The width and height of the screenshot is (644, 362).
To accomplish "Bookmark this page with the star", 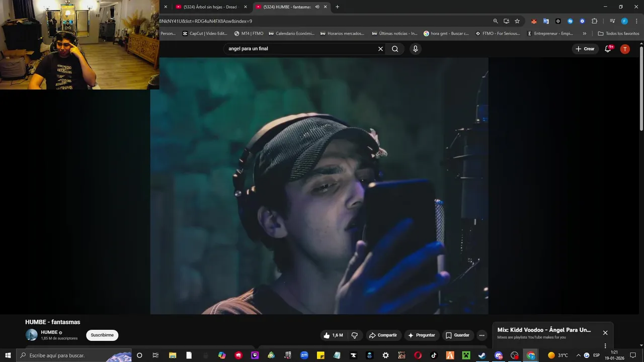I will tap(517, 21).
